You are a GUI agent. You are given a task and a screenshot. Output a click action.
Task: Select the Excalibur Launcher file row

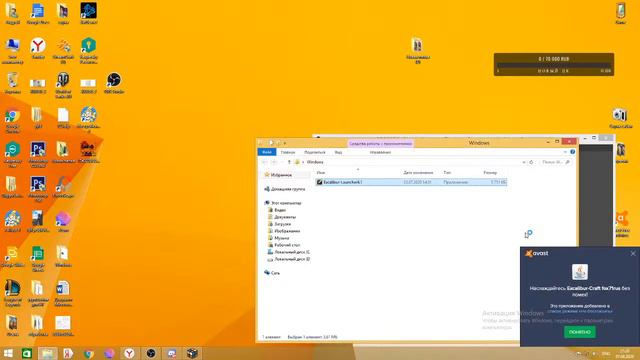tap(411, 182)
